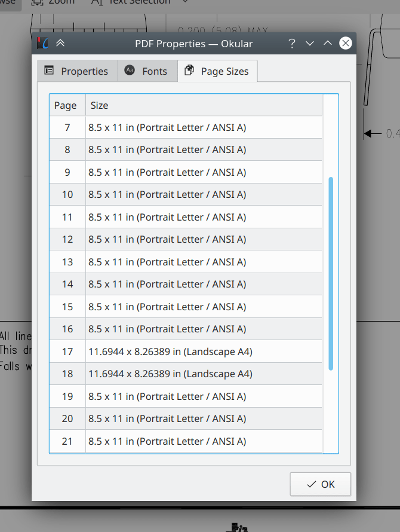Switch to the Properties tab
Screen dimensions: 400x532
76,71
